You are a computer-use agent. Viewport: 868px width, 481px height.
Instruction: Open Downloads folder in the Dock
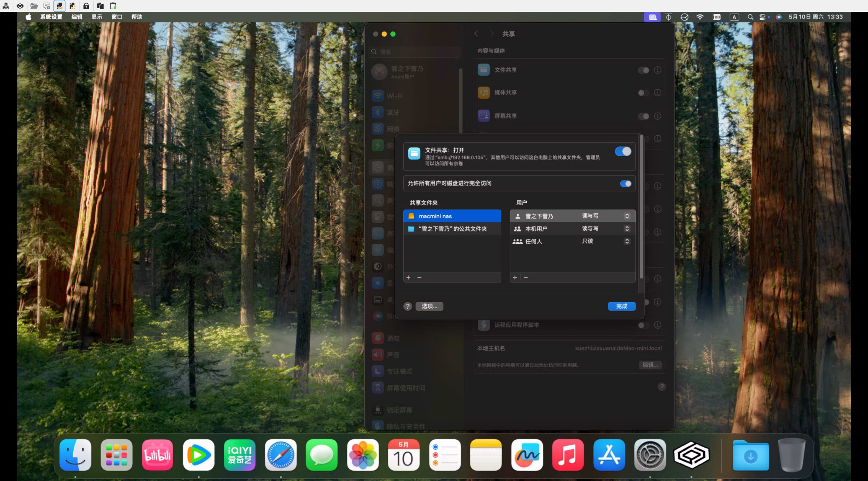(x=751, y=455)
